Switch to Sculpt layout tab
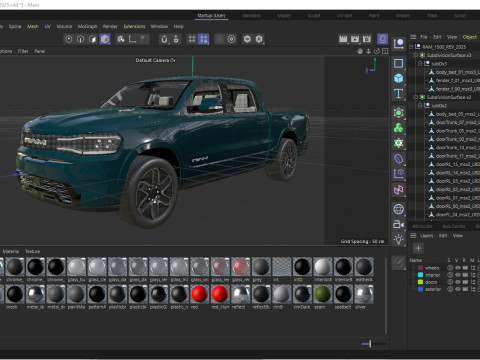 pyautogui.click(x=314, y=15)
